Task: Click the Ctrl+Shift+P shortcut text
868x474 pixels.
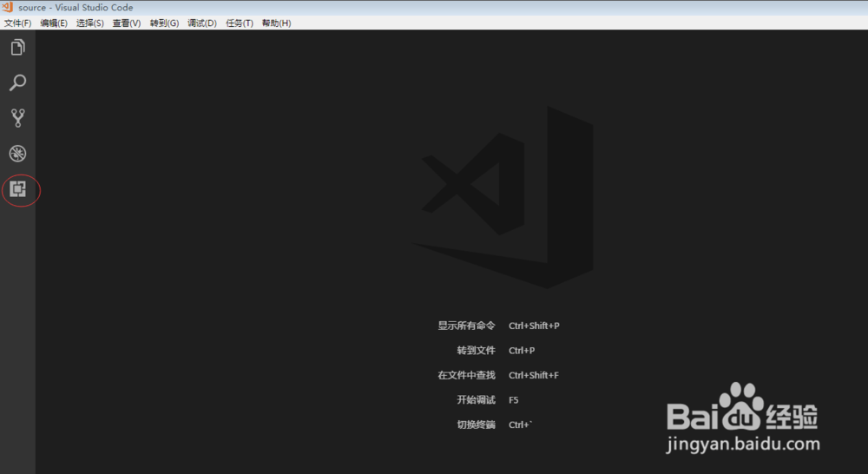Action: [534, 326]
